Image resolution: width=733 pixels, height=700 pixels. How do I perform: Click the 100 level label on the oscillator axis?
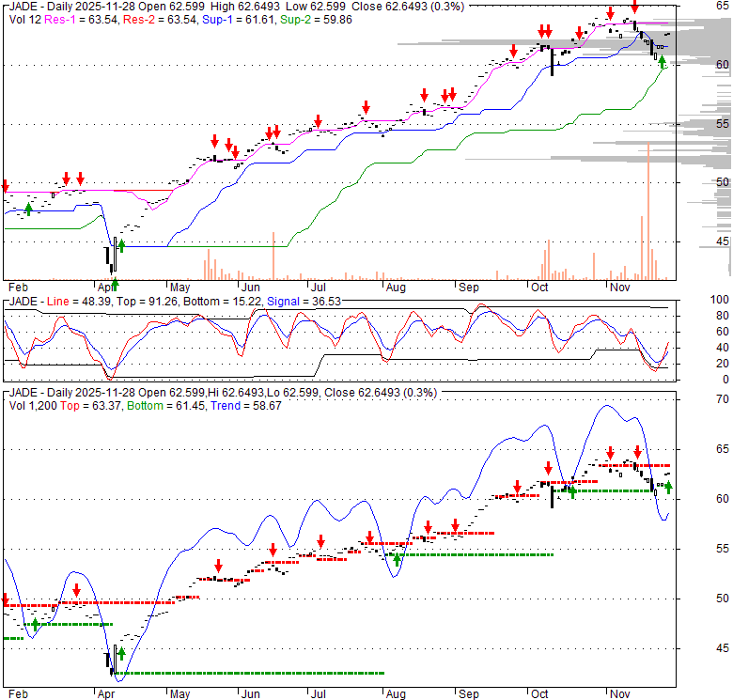pyautogui.click(x=720, y=299)
